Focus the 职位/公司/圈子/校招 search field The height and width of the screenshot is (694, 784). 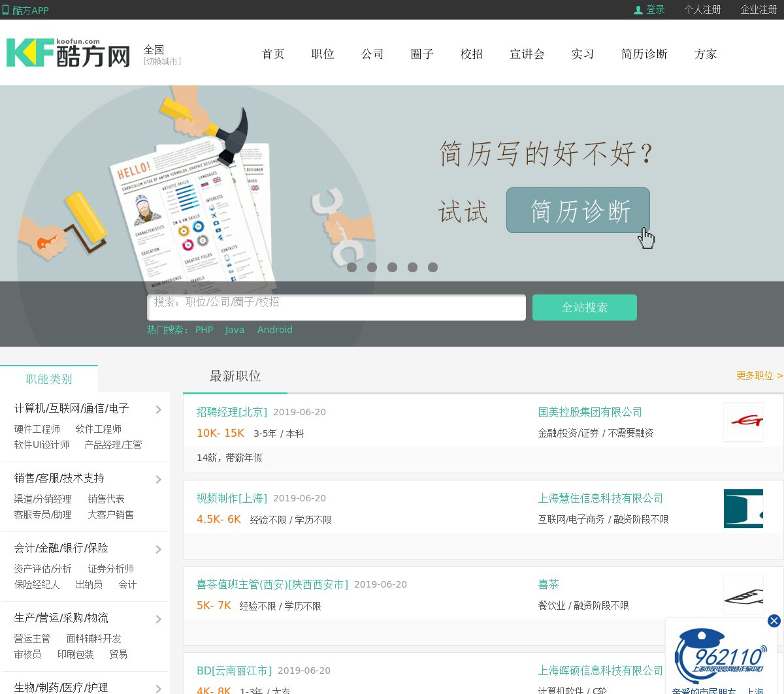[x=336, y=308]
